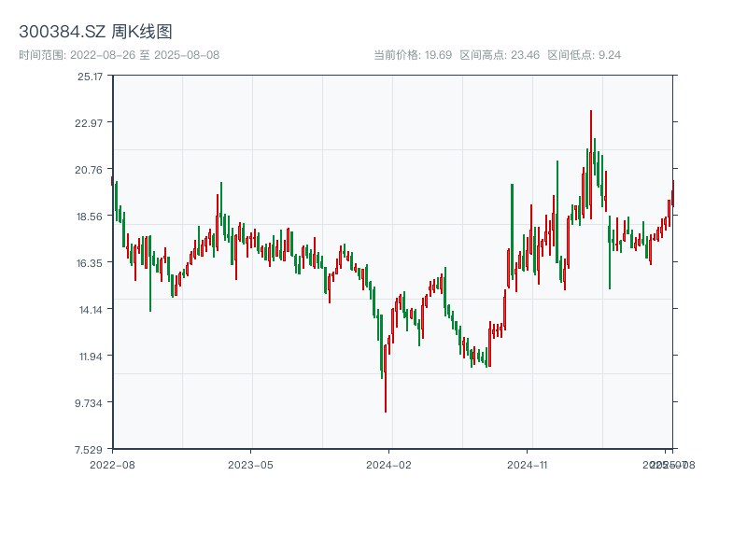The image size is (747, 560).
Task: Select the 14.14 y-axis price label
Action: coord(91,310)
